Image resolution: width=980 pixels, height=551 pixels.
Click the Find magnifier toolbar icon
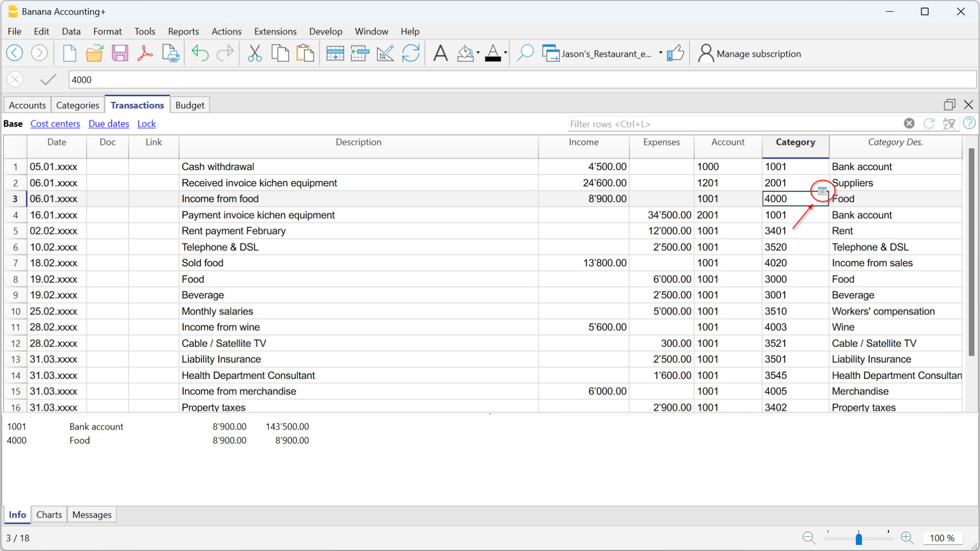tap(525, 53)
